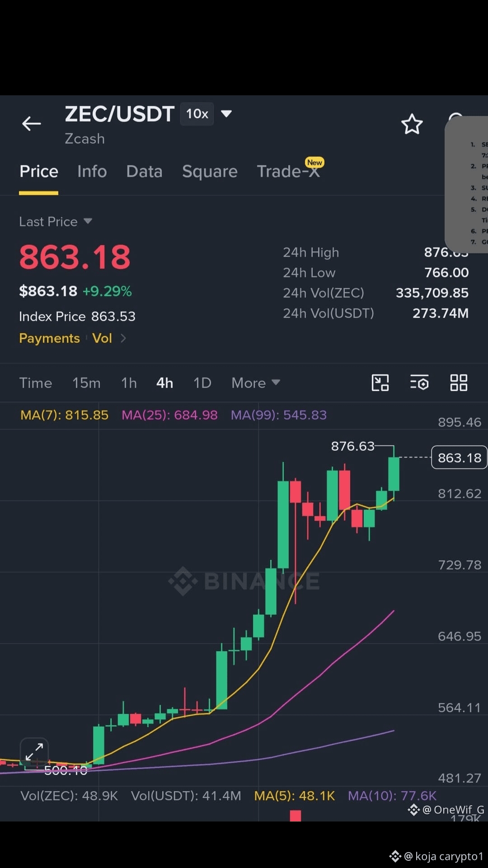Open the Vol tag link
The image size is (488, 868).
click(x=102, y=338)
